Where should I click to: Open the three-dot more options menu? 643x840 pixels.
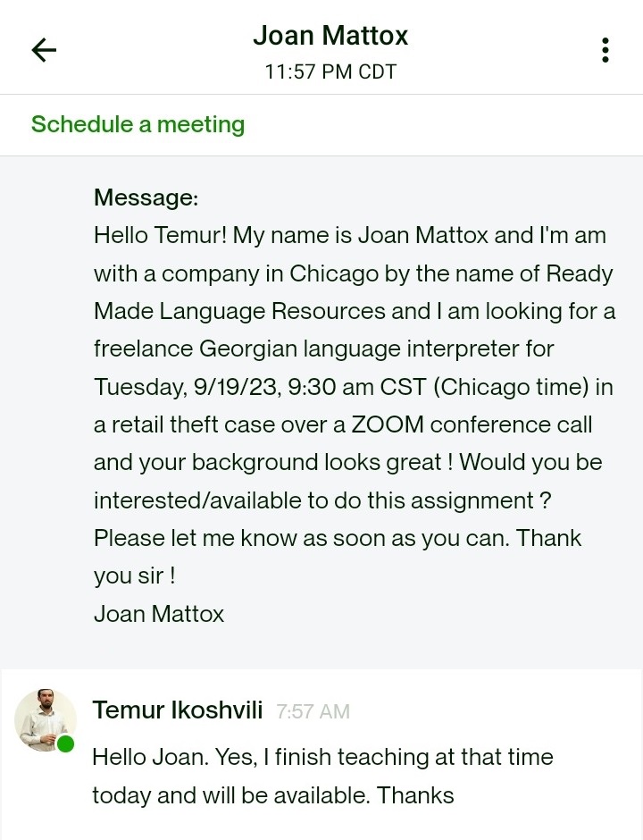click(605, 50)
